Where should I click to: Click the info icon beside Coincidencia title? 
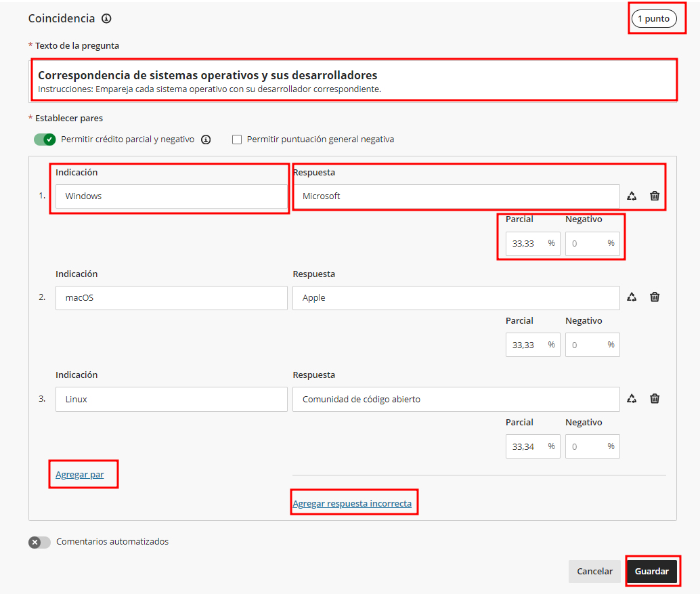tap(106, 19)
